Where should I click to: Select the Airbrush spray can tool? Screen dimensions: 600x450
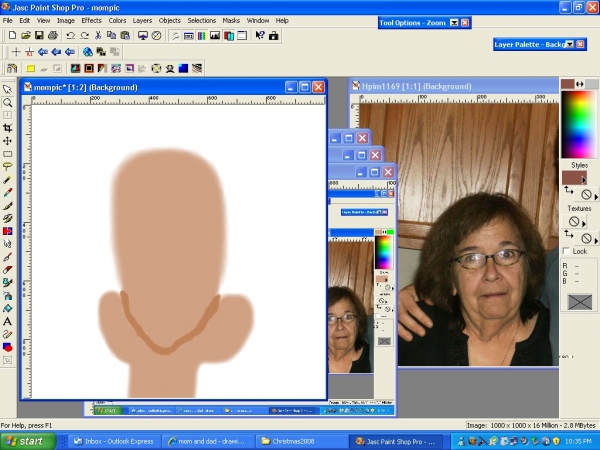point(7,295)
